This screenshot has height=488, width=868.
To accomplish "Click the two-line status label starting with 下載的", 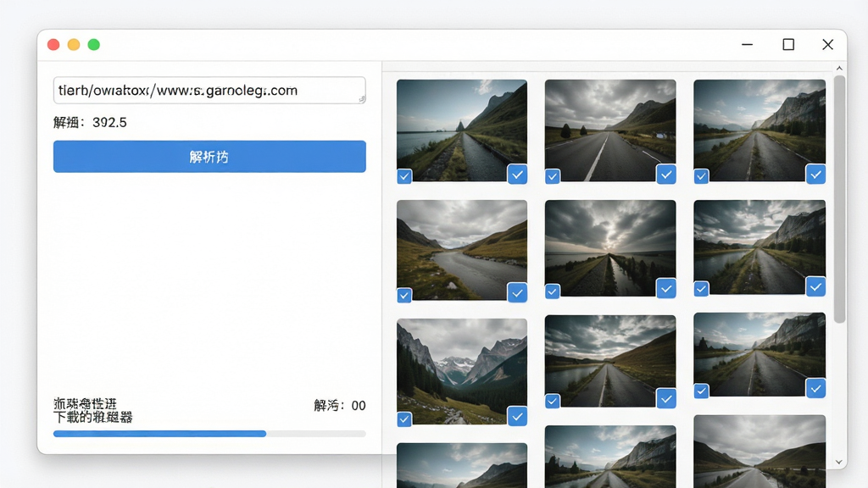I will [x=93, y=411].
